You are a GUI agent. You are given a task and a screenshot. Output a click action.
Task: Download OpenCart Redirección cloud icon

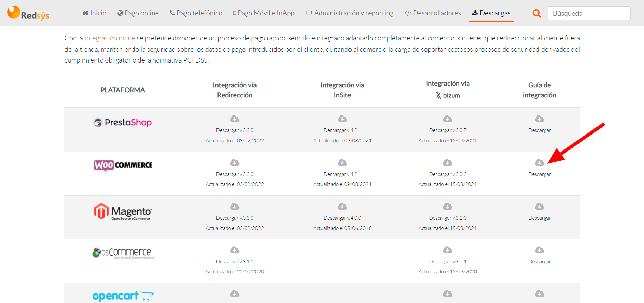point(235,293)
